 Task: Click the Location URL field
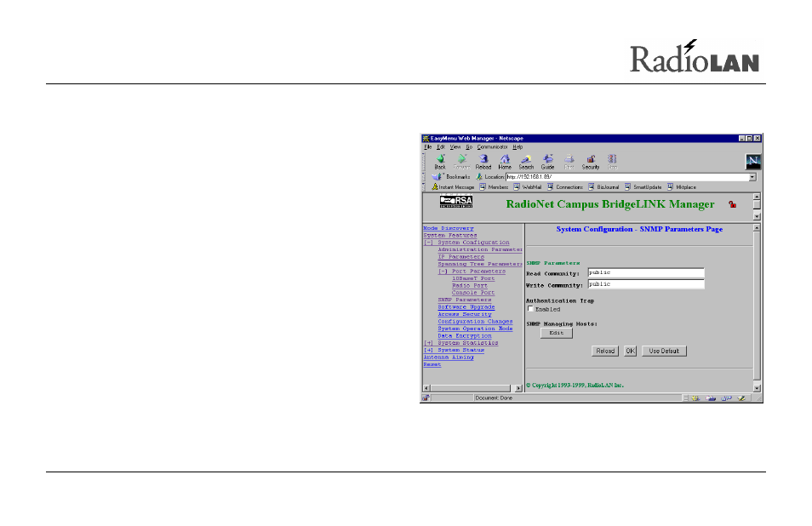(x=627, y=177)
